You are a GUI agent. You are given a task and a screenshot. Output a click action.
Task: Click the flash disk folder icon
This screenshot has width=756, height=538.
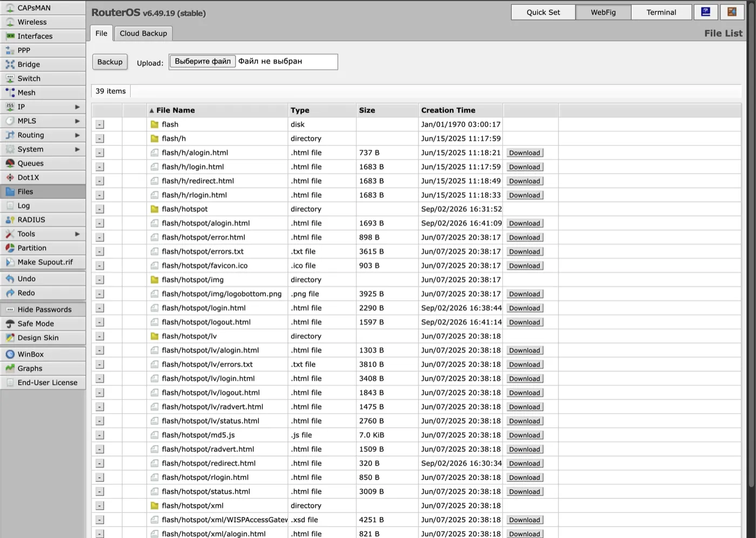pyautogui.click(x=154, y=124)
